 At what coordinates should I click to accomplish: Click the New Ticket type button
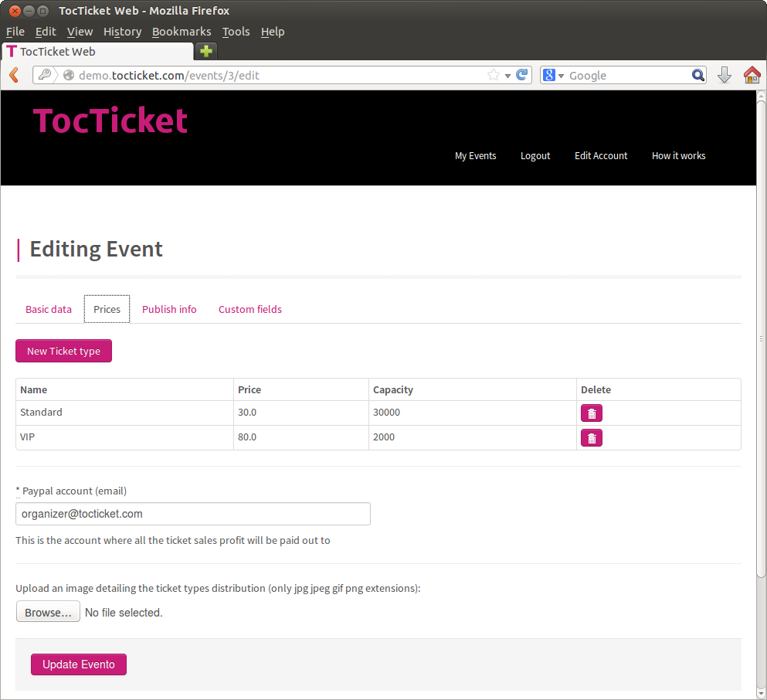pyautogui.click(x=63, y=351)
